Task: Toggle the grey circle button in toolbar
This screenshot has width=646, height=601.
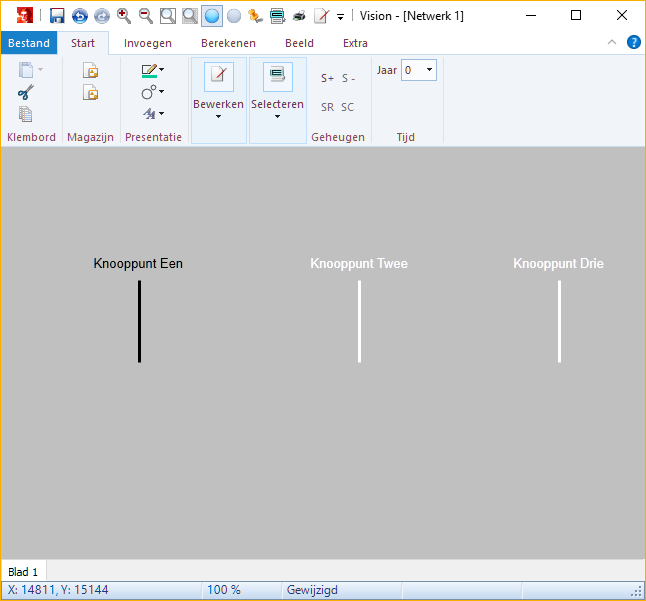Action: coord(234,16)
